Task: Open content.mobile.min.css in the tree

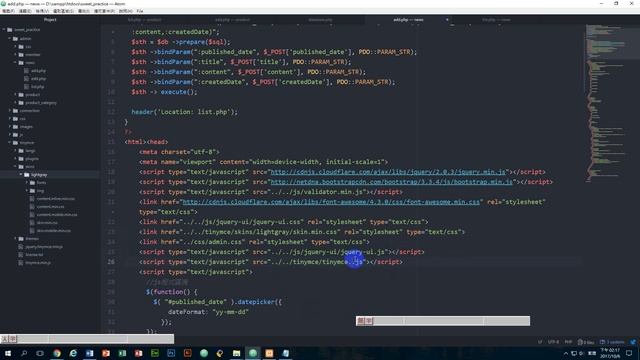Action: click(57, 215)
